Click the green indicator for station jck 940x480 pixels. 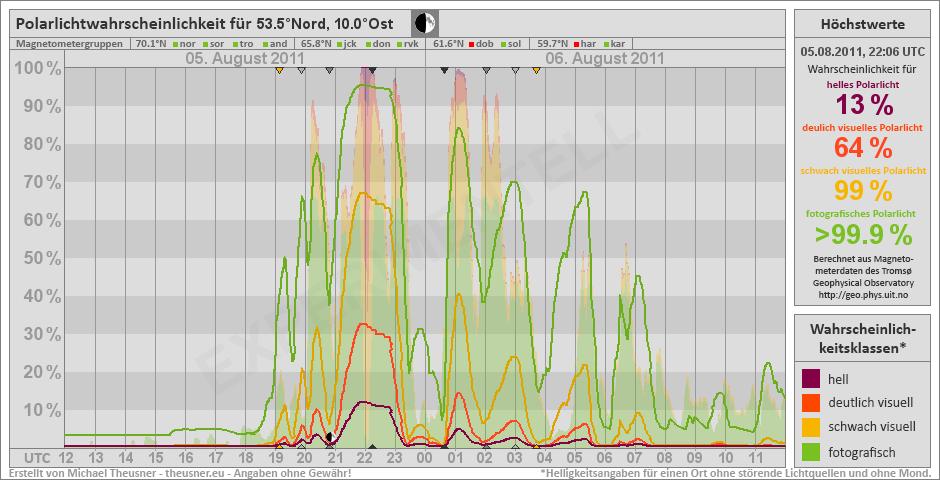[340, 44]
